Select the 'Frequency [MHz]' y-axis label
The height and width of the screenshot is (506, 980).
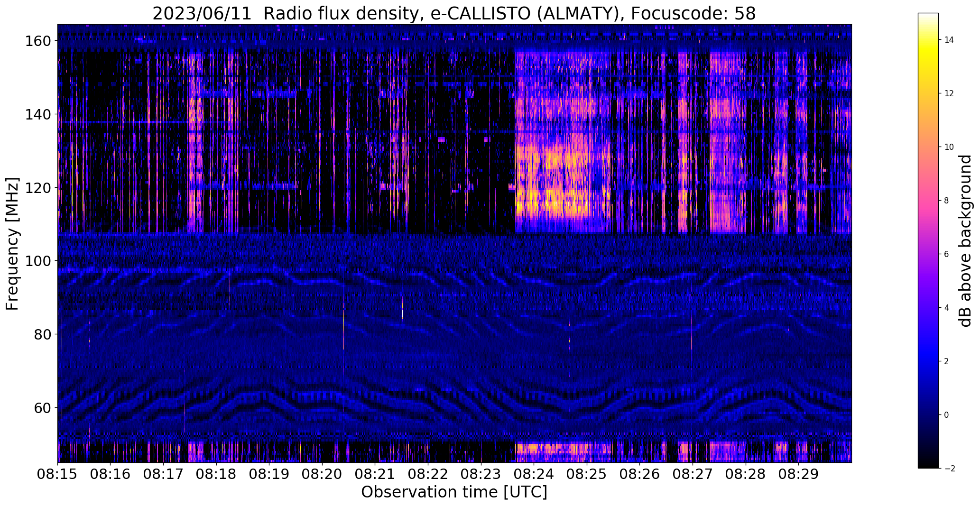coord(12,244)
